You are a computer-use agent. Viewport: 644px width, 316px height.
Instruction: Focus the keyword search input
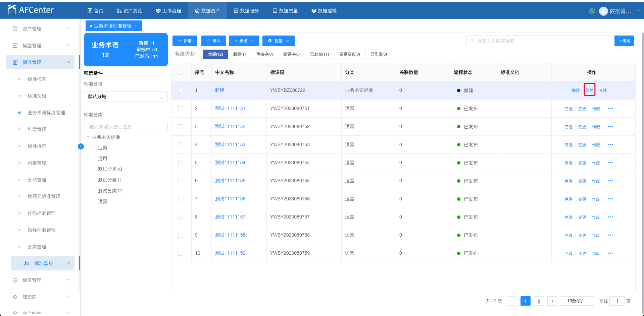click(x=540, y=41)
